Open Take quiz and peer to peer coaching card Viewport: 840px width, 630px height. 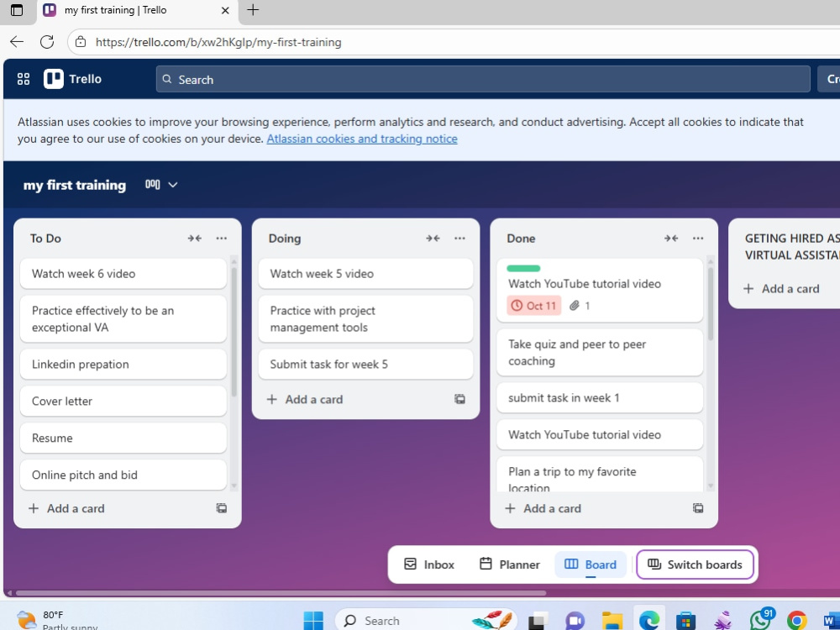click(600, 353)
